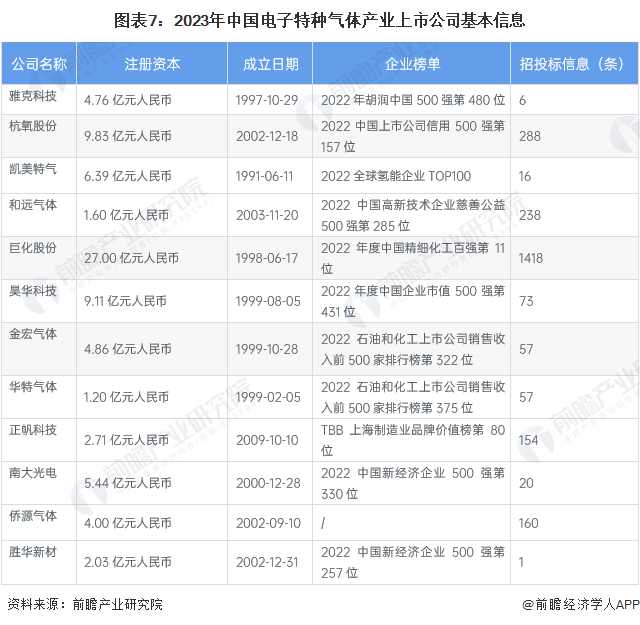Select the 公司名称 column header

(x=39, y=64)
